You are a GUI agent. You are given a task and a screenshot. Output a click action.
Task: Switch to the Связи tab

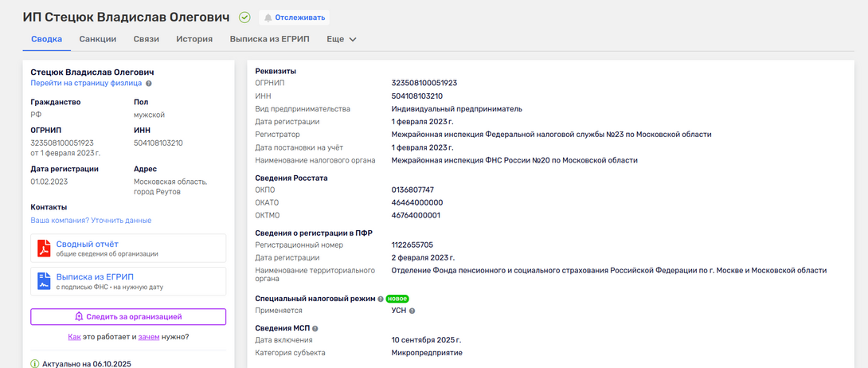point(147,39)
